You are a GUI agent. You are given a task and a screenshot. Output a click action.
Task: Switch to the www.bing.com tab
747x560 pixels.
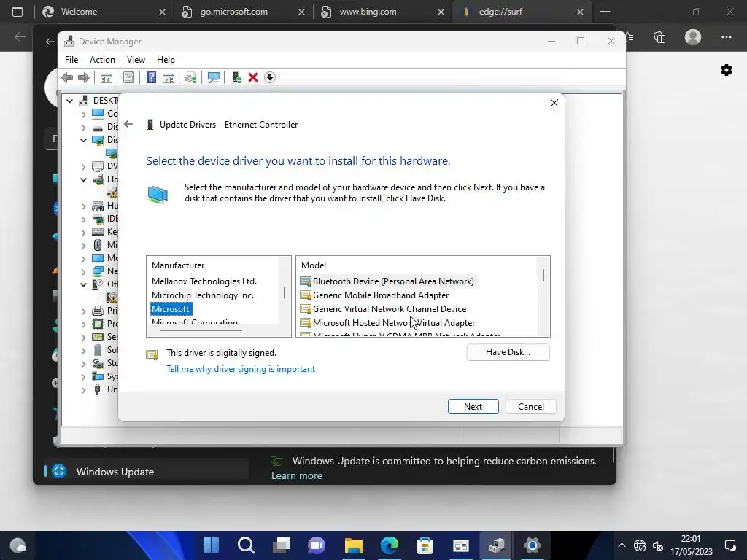(x=382, y=12)
